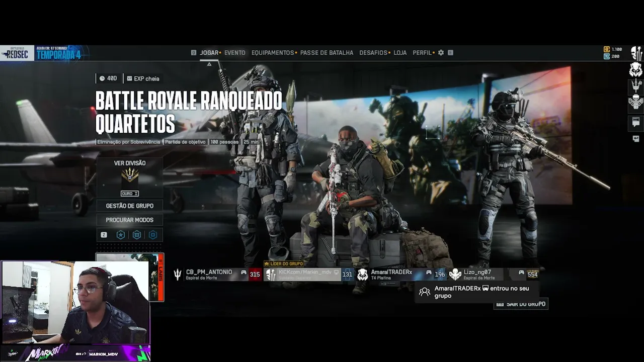Image resolution: width=644 pixels, height=362 pixels.
Task: Open settings gear icon in top menu
Action: click(441, 53)
